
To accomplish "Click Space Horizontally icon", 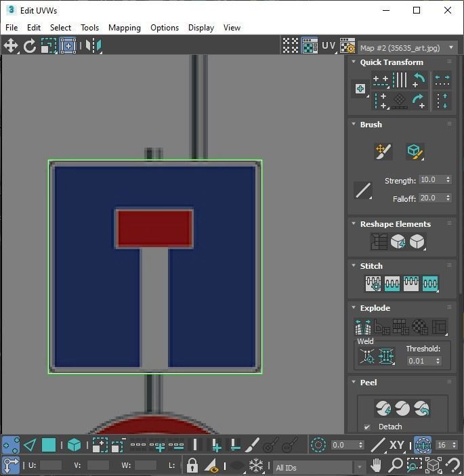I will pyautogui.click(x=442, y=80).
